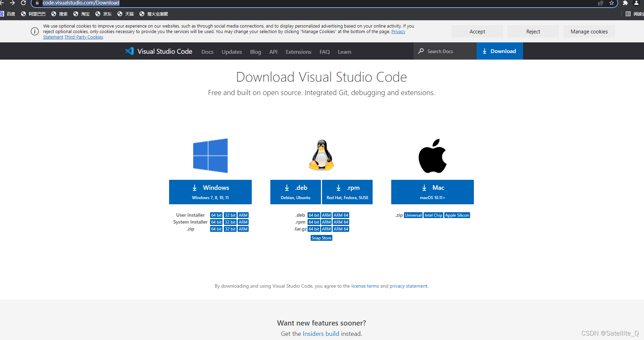Go to Updates in navigation bar

pos(232,52)
